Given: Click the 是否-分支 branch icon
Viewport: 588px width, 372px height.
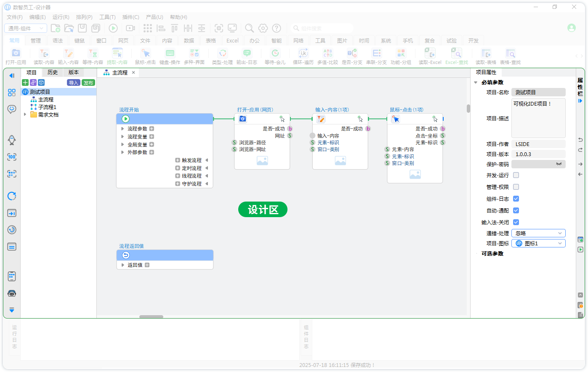Looking at the screenshot, I should click(x=352, y=53).
